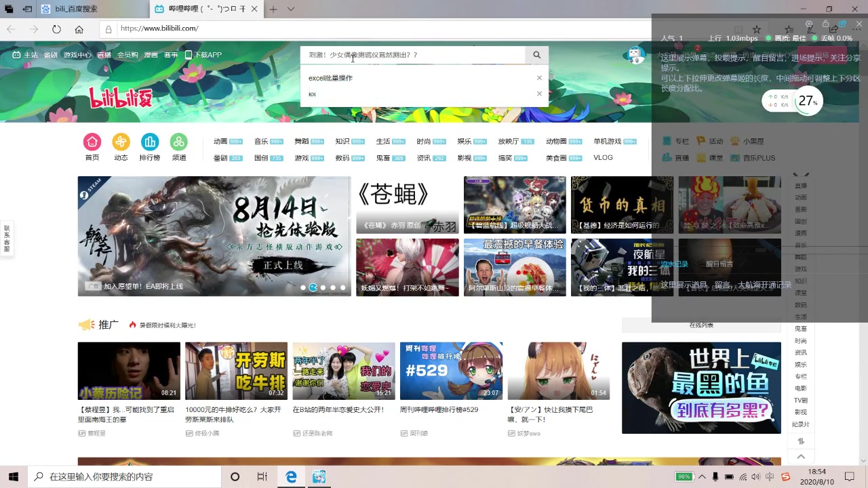This screenshot has width=868, height=488.
Task: Go to browser Home page icon
Action: click(79, 29)
